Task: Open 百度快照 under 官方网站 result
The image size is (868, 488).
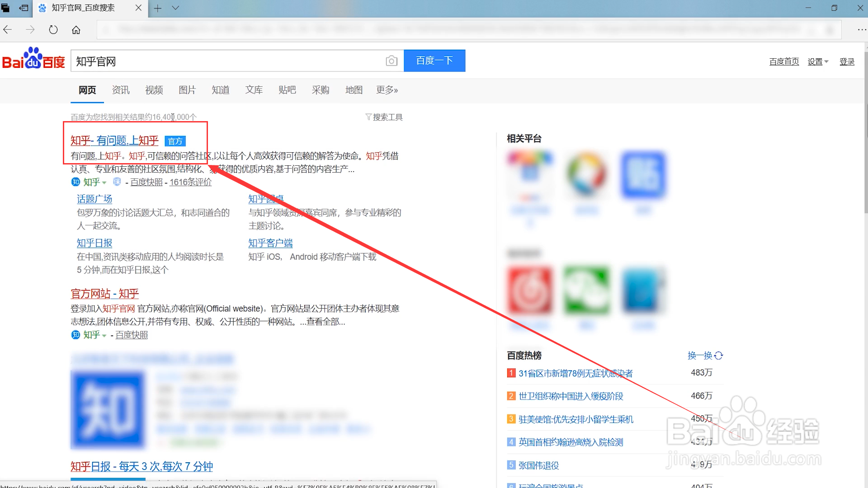Action: click(132, 335)
